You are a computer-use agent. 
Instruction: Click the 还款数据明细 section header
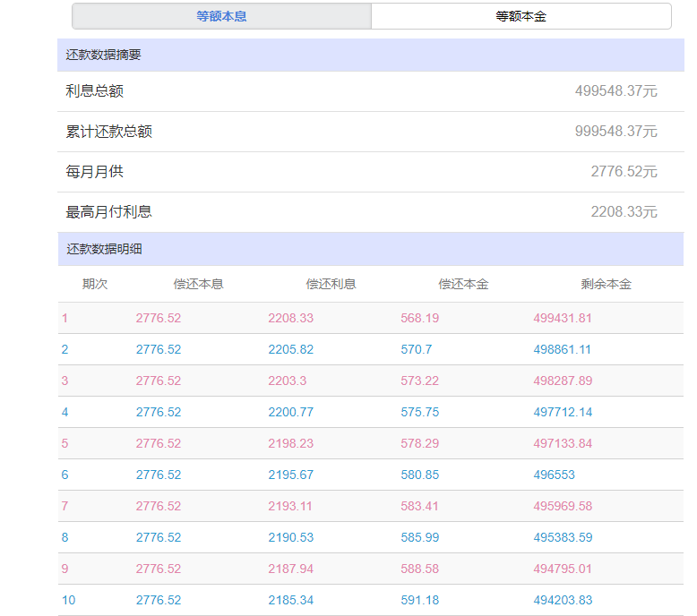(103, 249)
